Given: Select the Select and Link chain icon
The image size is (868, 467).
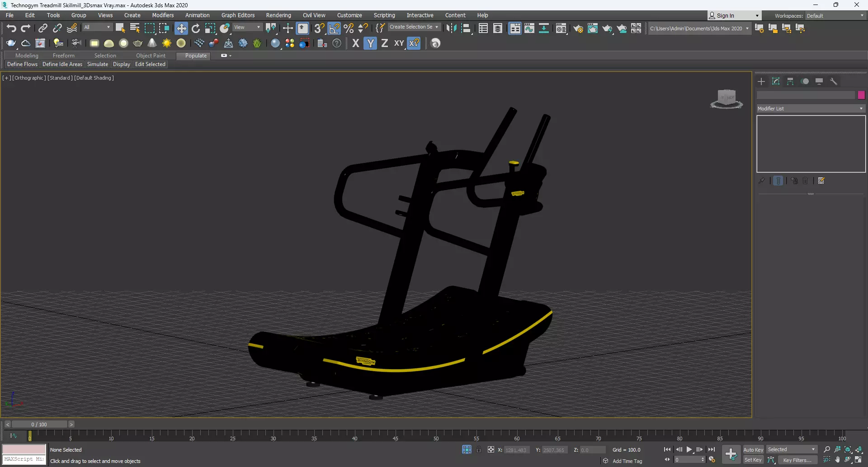Looking at the screenshot, I should [42, 29].
